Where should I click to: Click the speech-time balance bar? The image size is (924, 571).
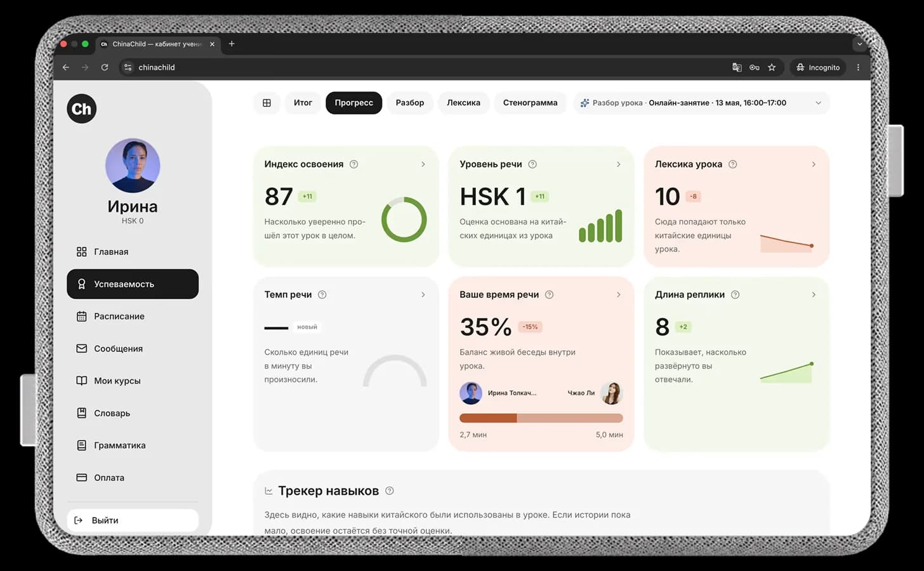(x=541, y=418)
